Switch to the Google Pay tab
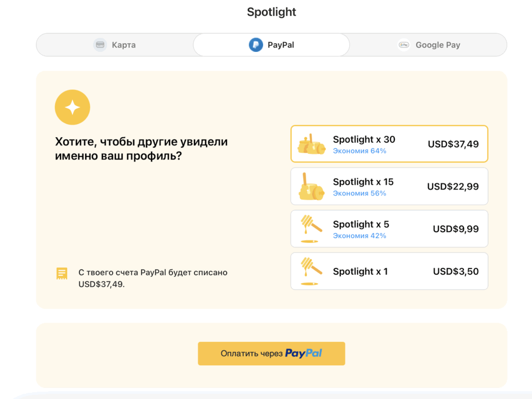Image resolution: width=532 pixels, height=399 pixels. [428, 45]
